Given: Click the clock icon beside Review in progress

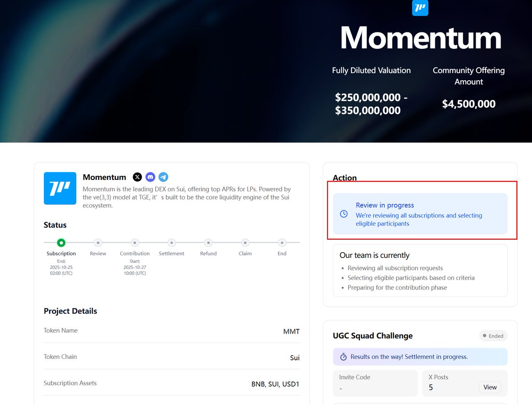Looking at the screenshot, I should coord(344,214).
